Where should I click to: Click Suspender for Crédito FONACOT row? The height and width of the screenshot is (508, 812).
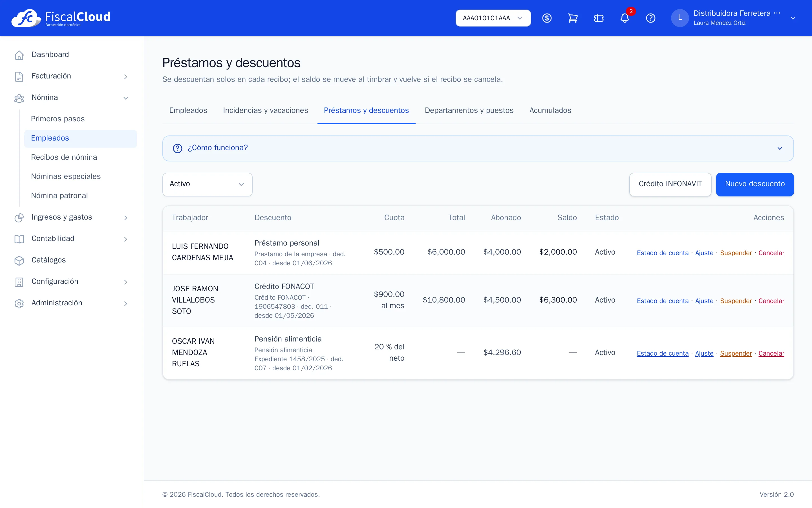click(x=736, y=301)
